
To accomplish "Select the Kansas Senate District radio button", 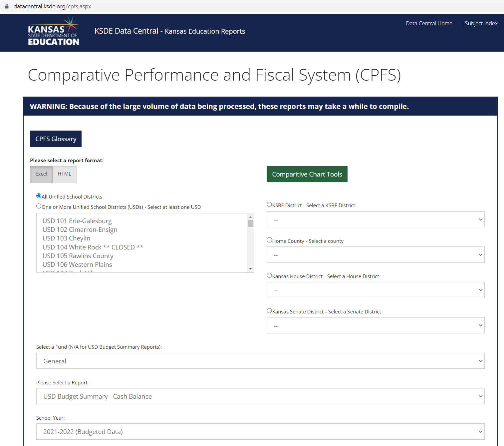I will click(269, 311).
